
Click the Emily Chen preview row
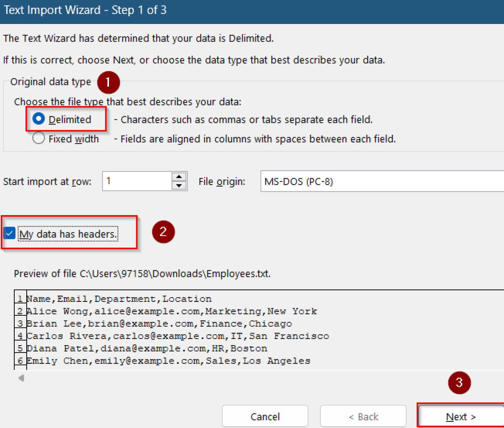(x=168, y=361)
